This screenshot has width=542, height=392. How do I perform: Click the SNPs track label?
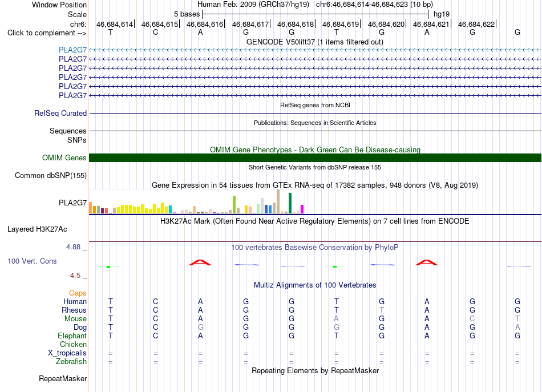77,140
